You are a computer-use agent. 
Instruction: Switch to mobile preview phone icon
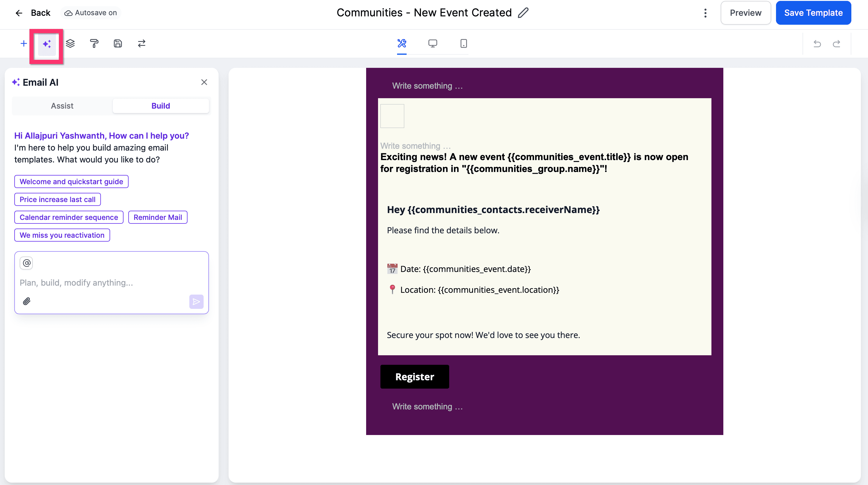pos(464,43)
